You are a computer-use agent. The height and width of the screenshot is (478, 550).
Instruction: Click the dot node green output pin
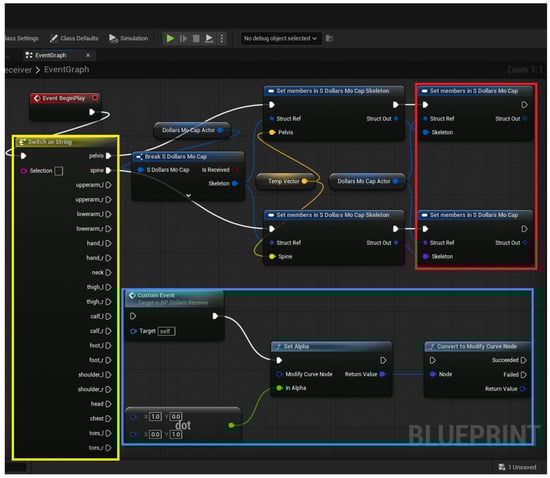(x=231, y=425)
